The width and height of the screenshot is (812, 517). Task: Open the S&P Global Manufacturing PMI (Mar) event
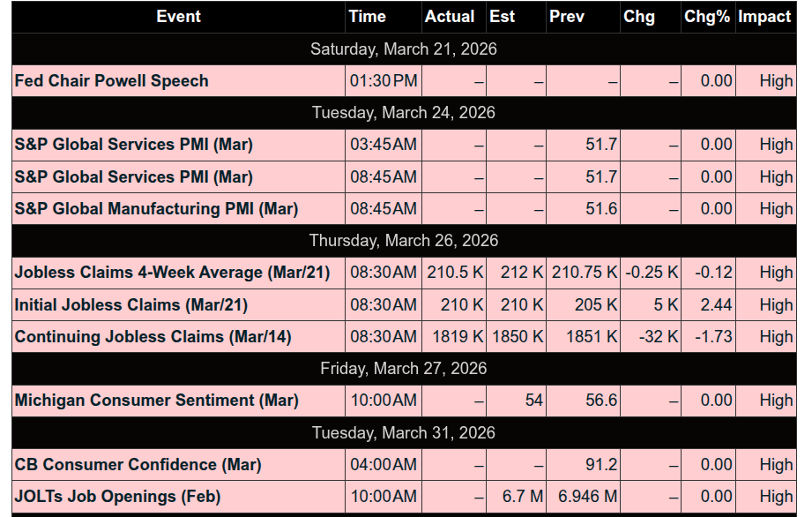(156, 209)
